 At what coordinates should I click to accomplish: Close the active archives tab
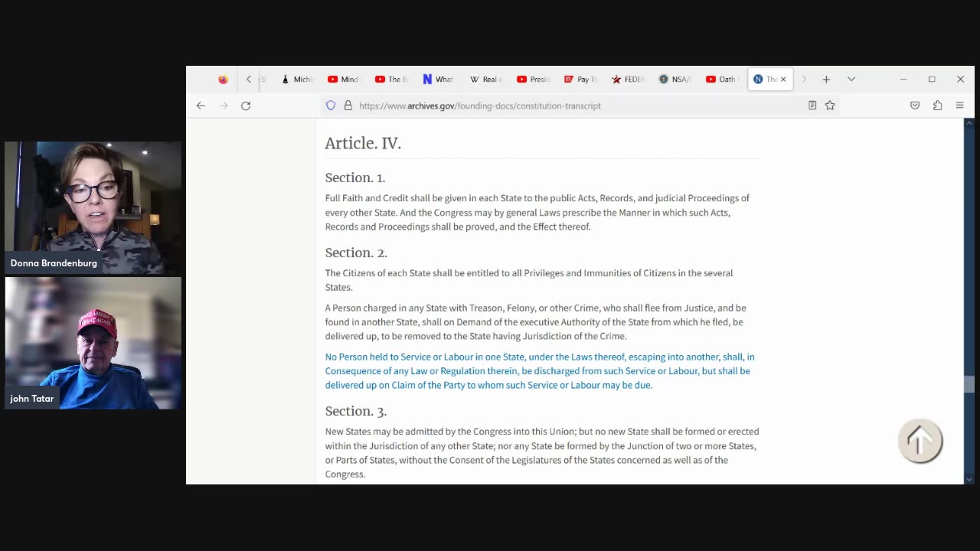pos(783,79)
